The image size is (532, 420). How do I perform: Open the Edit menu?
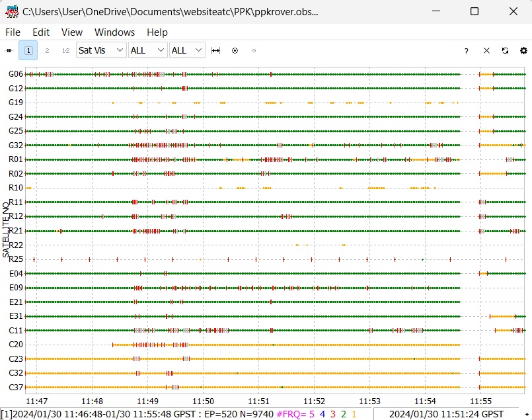click(x=41, y=32)
